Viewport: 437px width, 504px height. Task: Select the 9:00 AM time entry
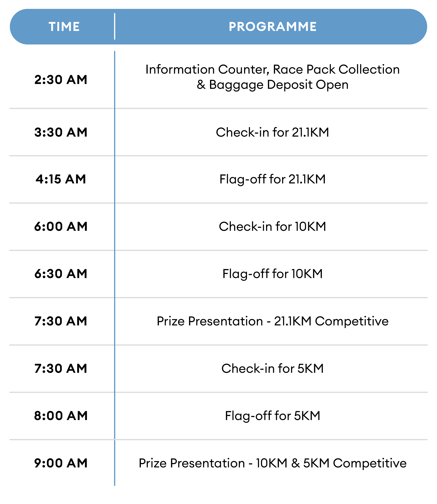pos(61,463)
